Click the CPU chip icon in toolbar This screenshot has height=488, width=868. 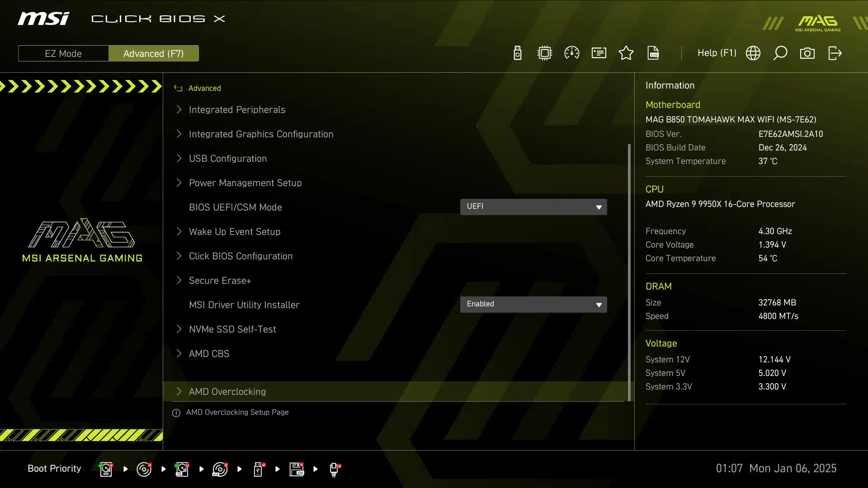[x=545, y=53]
